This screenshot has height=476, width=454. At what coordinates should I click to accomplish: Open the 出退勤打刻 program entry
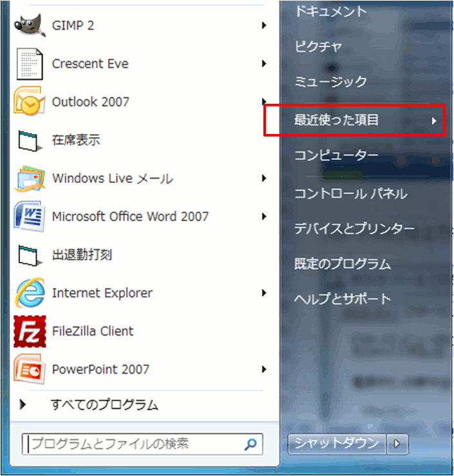(82, 254)
